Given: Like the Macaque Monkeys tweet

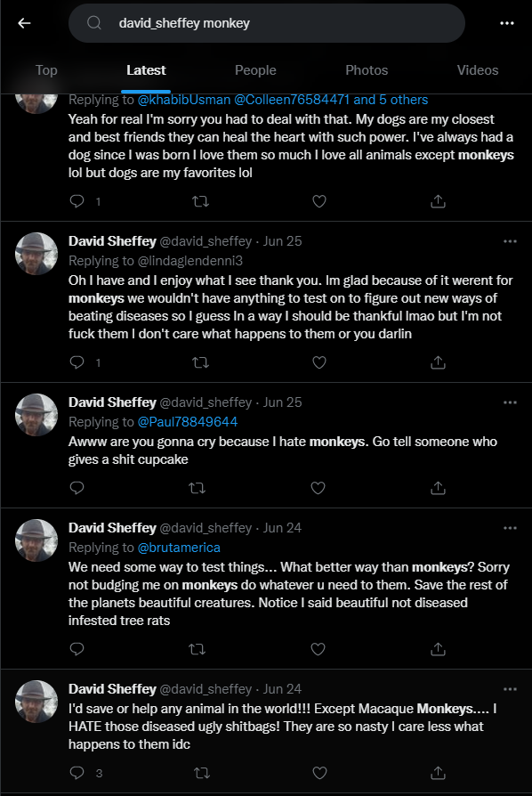Looking at the screenshot, I should (319, 773).
